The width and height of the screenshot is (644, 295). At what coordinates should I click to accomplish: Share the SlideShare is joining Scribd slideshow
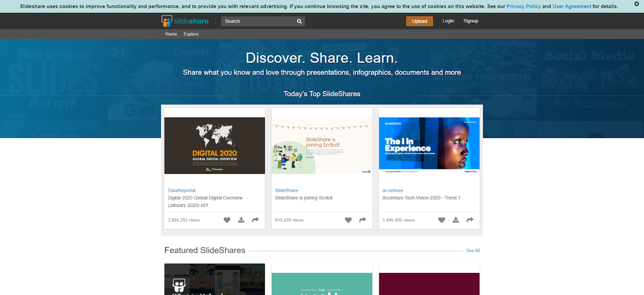[x=363, y=220]
